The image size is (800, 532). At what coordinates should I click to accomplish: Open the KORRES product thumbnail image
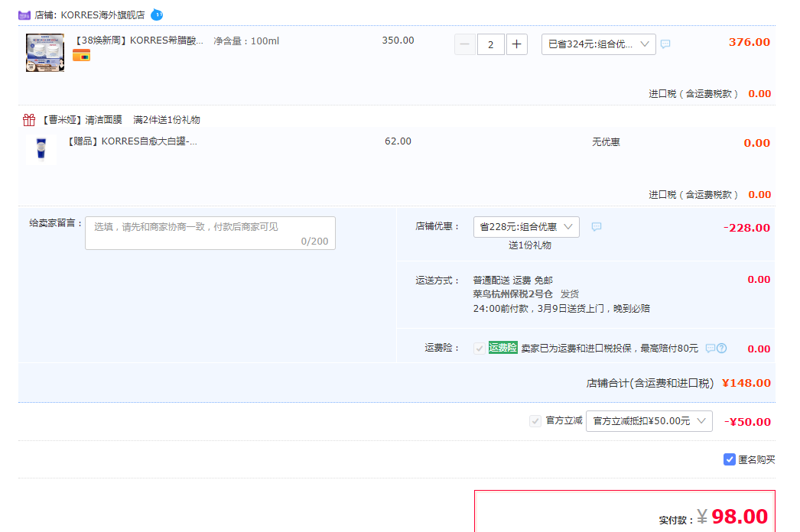(x=45, y=53)
